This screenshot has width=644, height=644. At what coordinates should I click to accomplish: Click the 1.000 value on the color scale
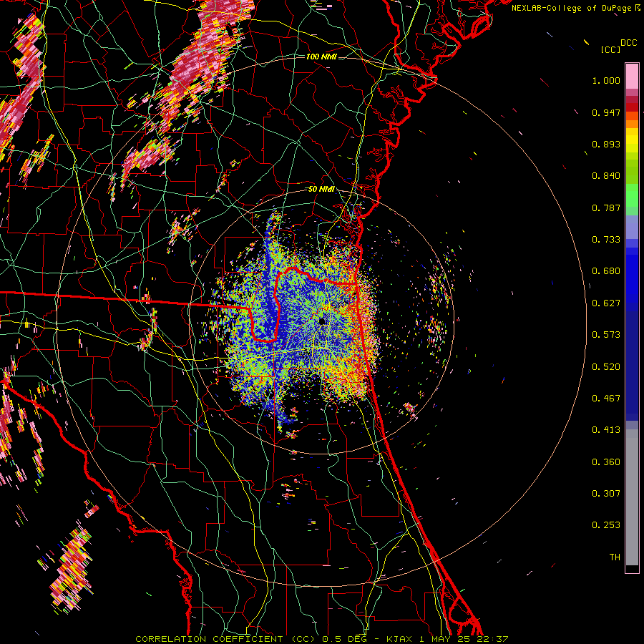[x=606, y=80]
